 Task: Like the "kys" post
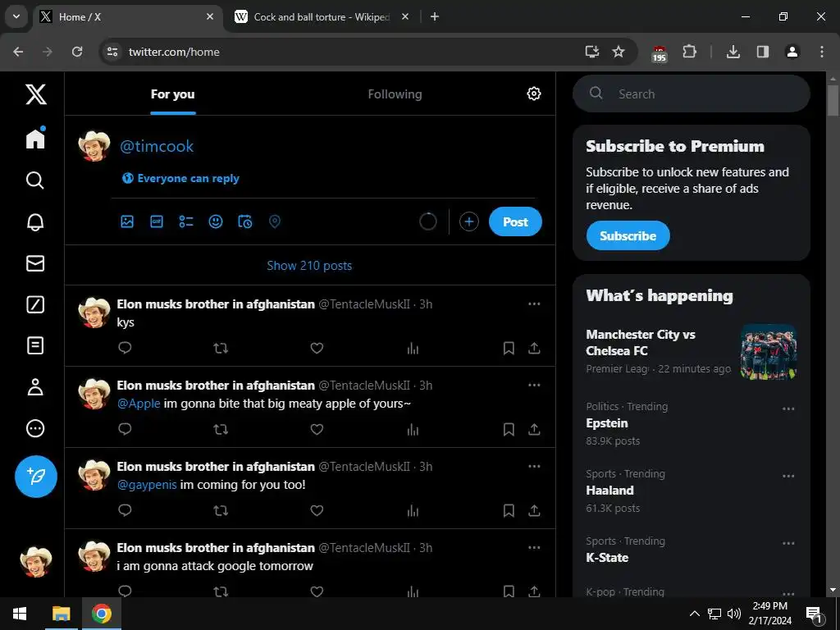point(317,348)
